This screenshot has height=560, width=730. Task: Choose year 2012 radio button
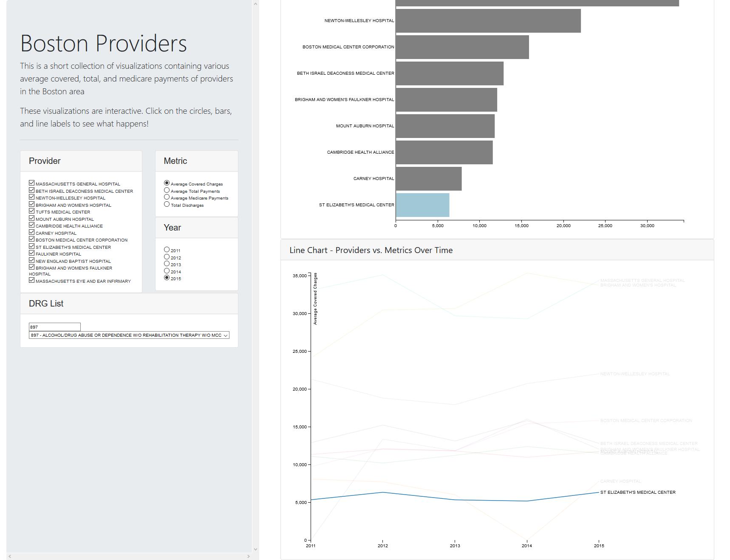(x=167, y=257)
